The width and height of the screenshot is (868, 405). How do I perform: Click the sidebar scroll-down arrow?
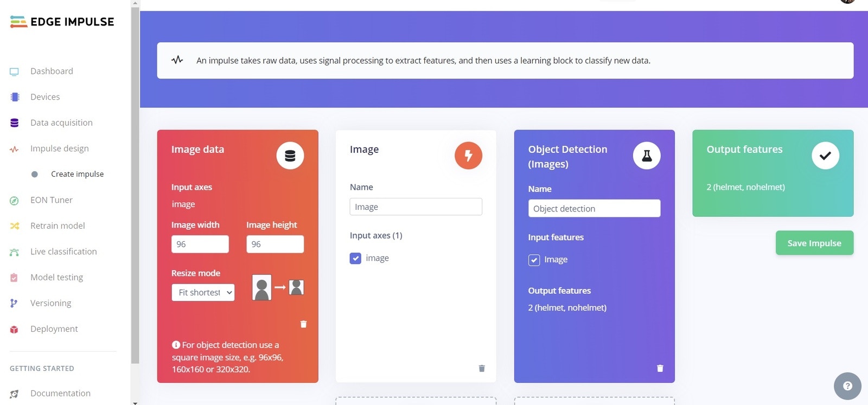tap(135, 403)
